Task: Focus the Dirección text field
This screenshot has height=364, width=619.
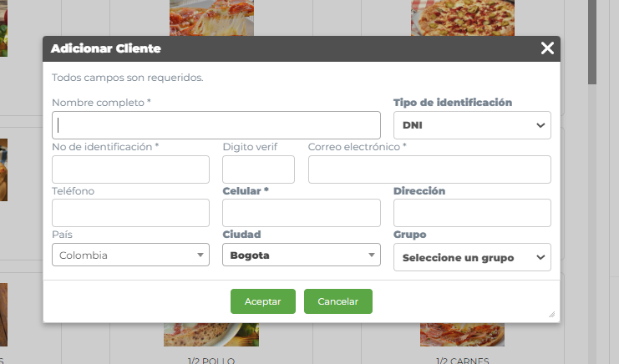Action: (472, 213)
